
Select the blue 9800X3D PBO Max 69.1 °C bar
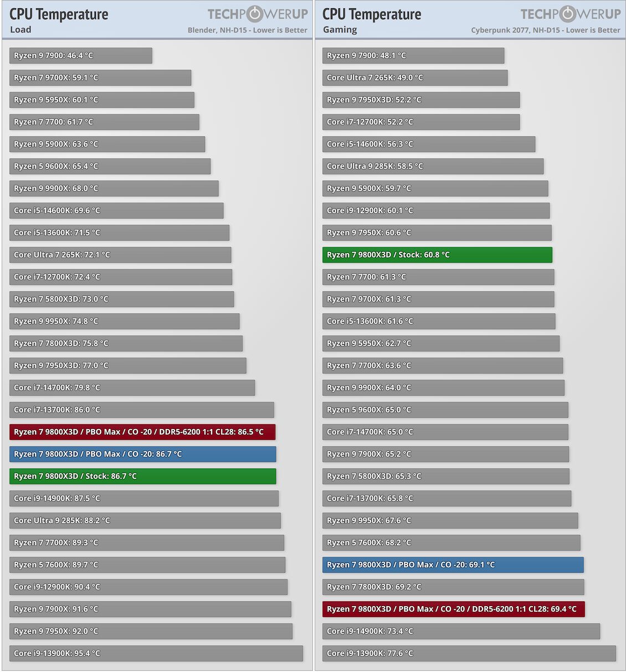coord(453,565)
